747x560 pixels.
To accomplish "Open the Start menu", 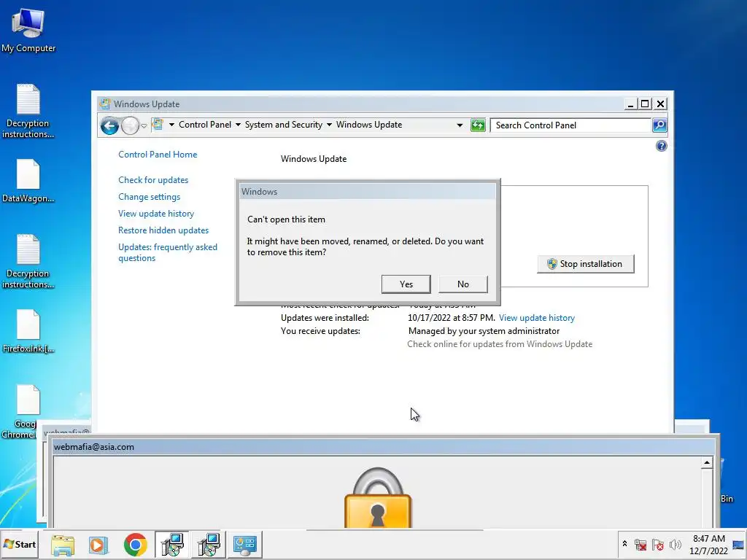I will [x=20, y=544].
